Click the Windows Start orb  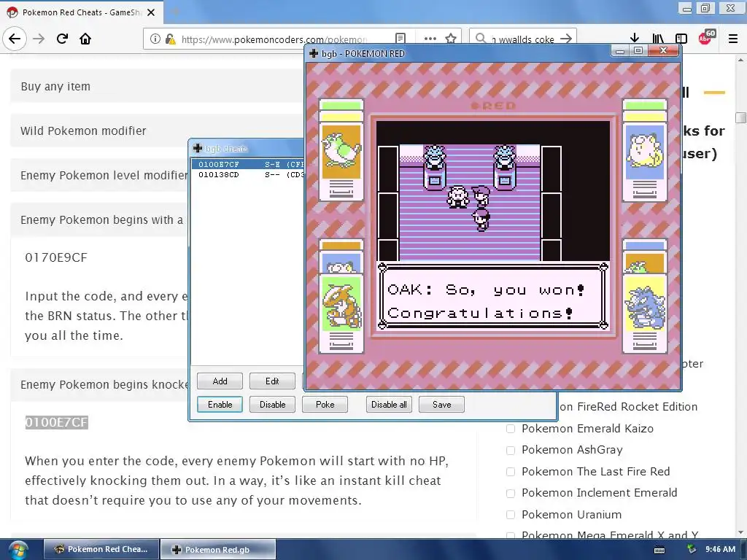[x=18, y=550]
